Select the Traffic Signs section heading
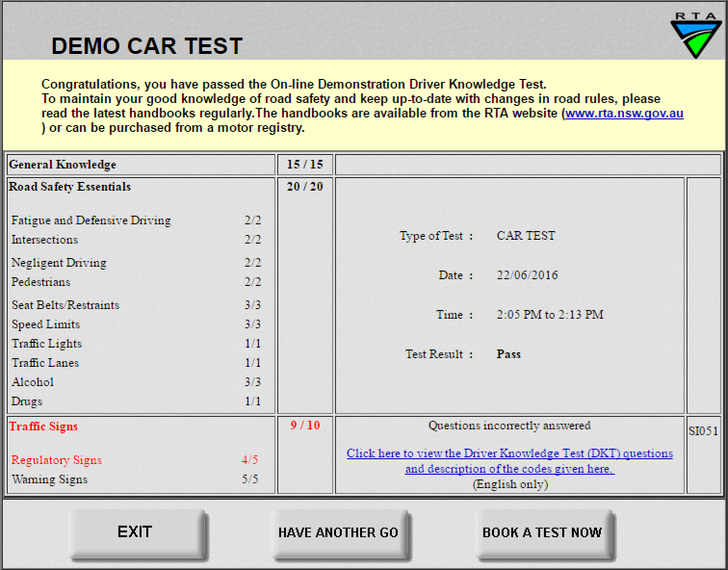 click(43, 427)
